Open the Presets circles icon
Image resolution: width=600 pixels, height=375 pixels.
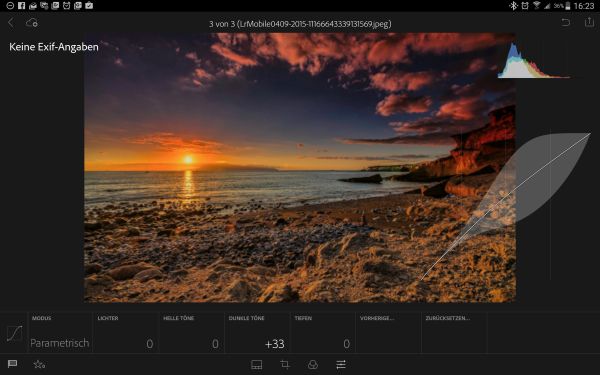tap(313, 364)
